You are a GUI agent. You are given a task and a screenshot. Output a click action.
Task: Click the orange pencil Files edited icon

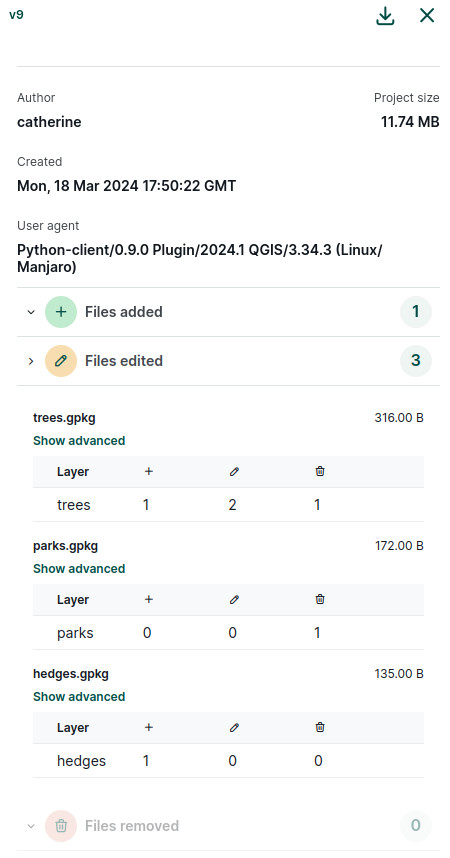[61, 361]
